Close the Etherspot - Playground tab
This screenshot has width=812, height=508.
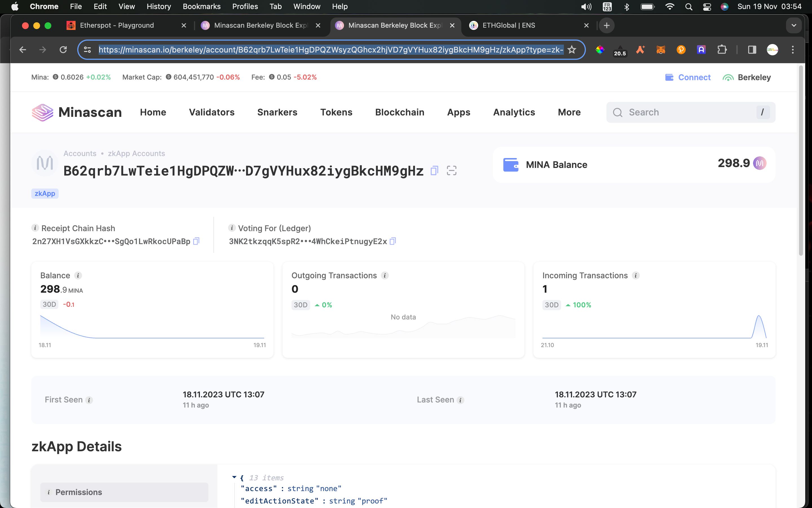point(184,25)
